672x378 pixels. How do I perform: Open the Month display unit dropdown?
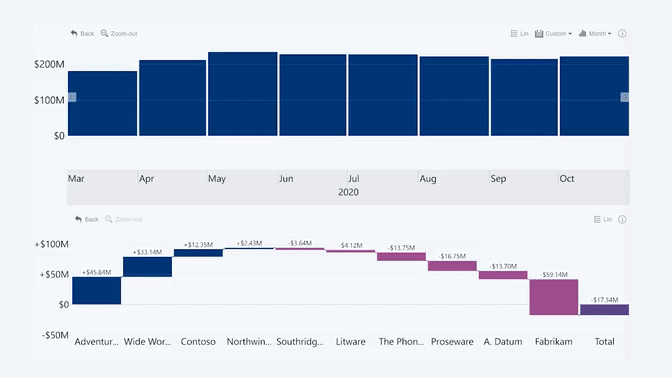point(595,33)
